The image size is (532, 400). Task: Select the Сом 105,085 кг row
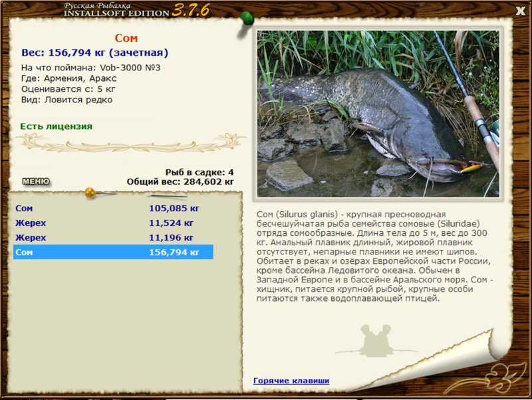[113, 208]
